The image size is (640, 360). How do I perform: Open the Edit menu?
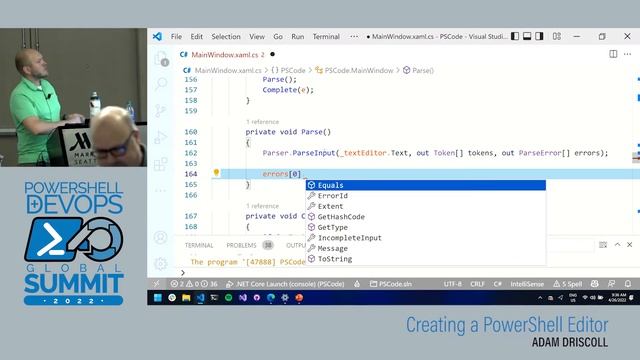[197, 36]
